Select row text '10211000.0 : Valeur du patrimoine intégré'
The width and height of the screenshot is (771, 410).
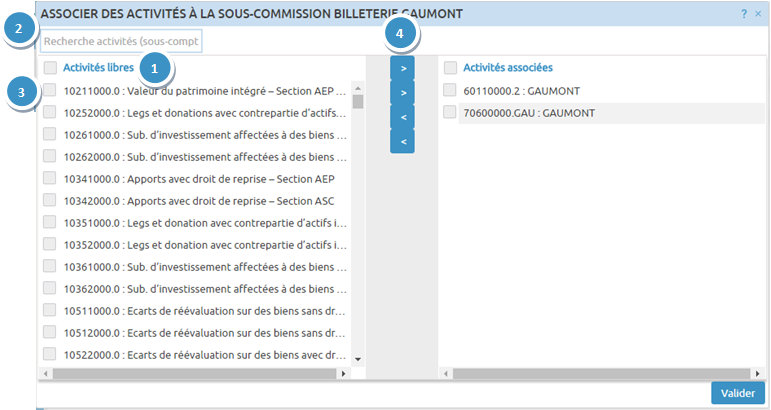(x=205, y=91)
